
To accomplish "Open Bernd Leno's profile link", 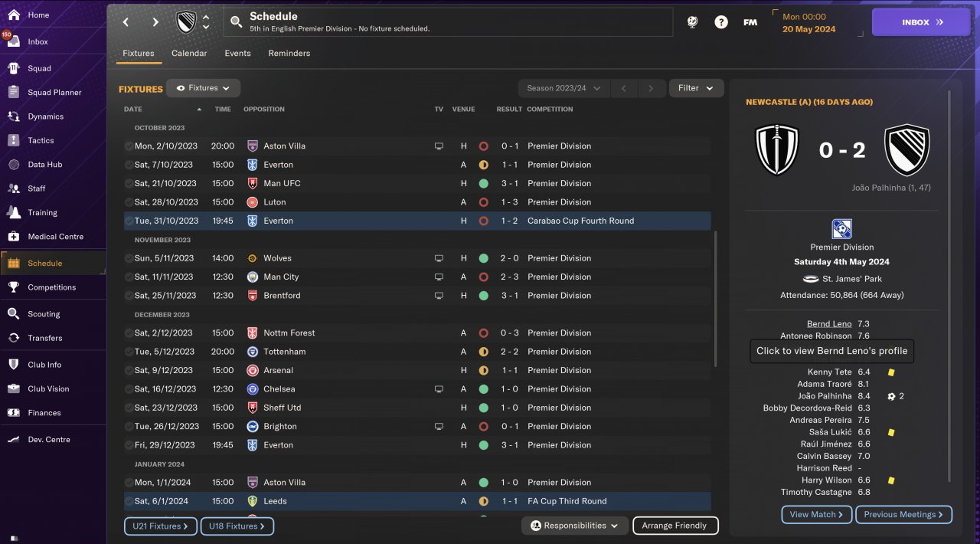I will 829,324.
